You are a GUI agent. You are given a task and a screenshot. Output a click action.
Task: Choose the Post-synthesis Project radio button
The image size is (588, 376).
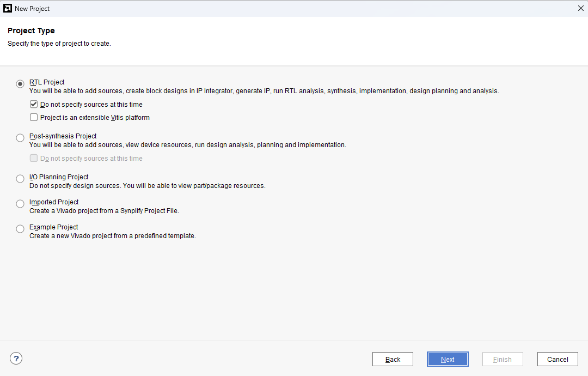20,138
